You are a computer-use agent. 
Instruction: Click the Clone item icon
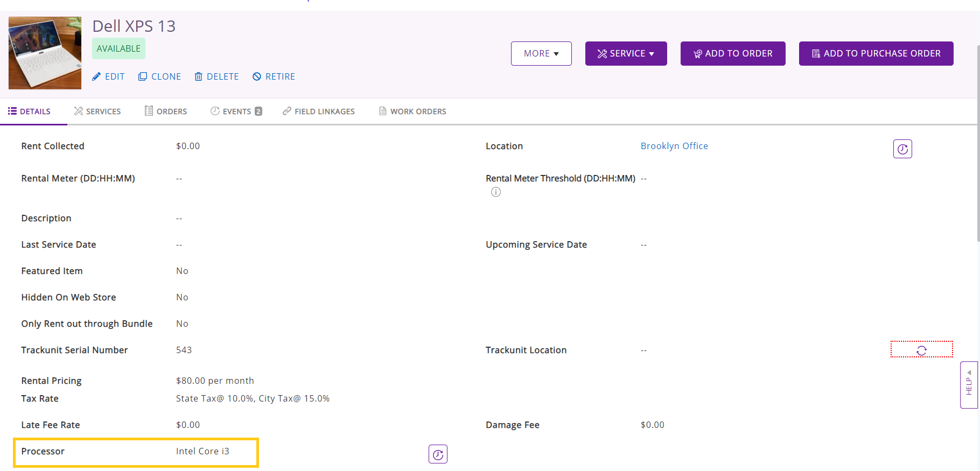[143, 76]
